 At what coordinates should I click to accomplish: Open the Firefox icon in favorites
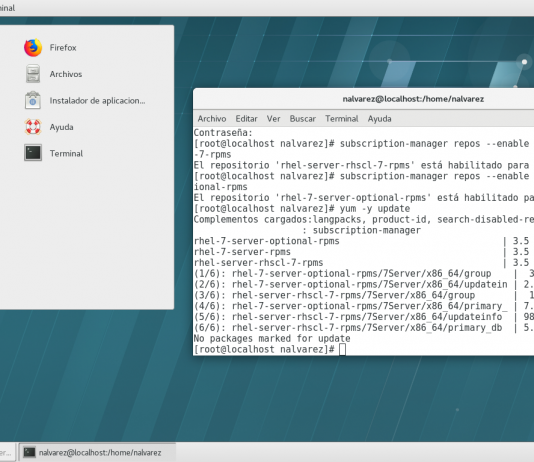pyautogui.click(x=33, y=47)
